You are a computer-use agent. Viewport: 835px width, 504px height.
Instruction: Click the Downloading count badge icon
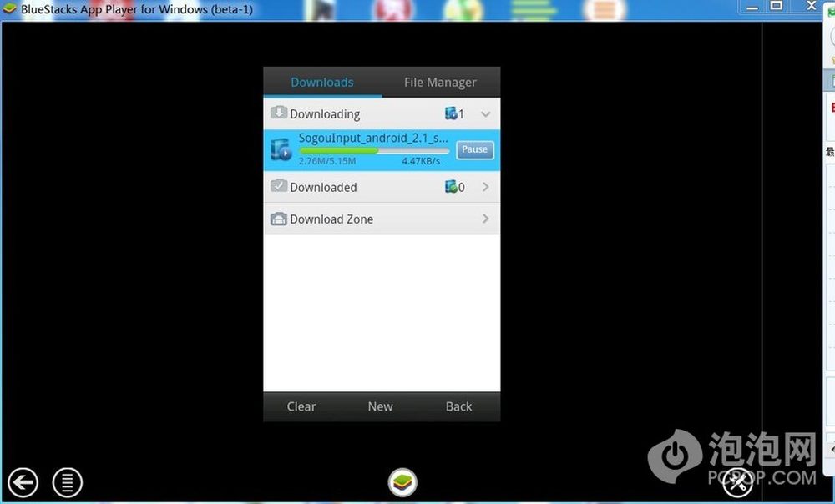tap(452, 113)
